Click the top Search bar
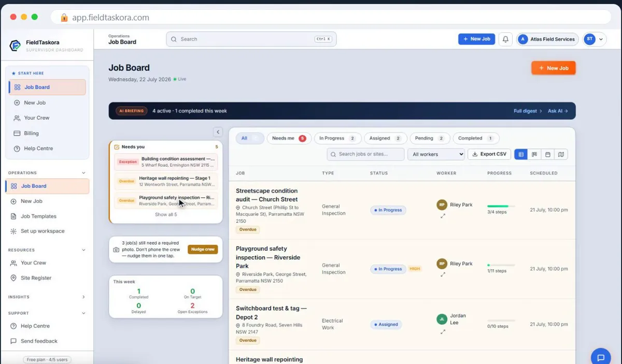 tap(251, 39)
